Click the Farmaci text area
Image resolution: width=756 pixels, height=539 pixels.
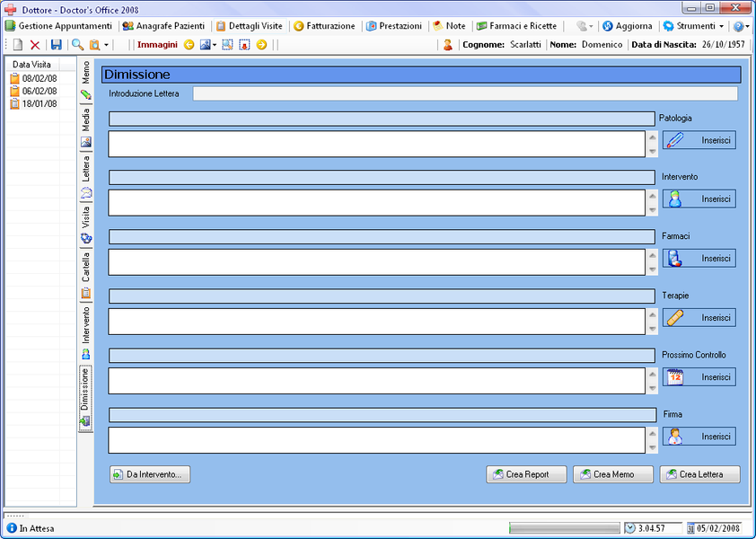[376, 262]
